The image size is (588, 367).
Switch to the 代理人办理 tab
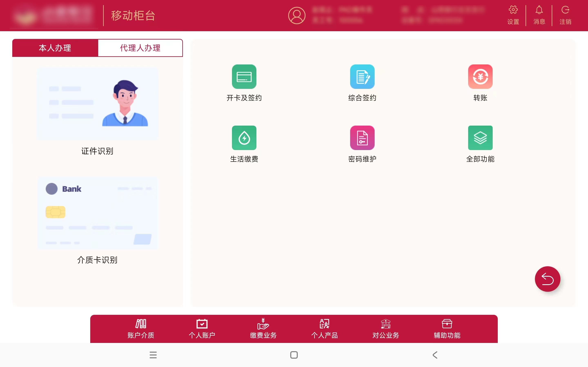(140, 48)
